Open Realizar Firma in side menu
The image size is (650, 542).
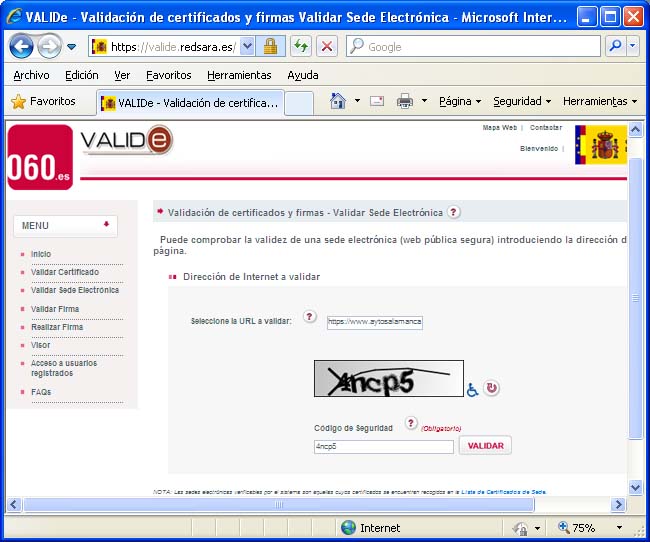(57, 327)
